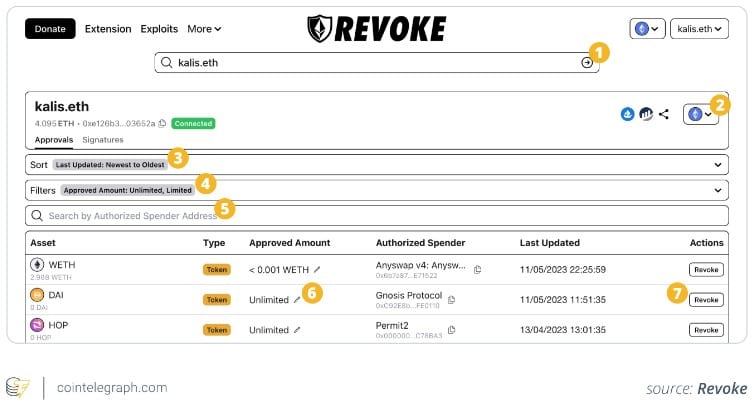Screen dimensions: 755x404
Task: Click the search magnifier next to kalis.eth
Action: [x=167, y=63]
